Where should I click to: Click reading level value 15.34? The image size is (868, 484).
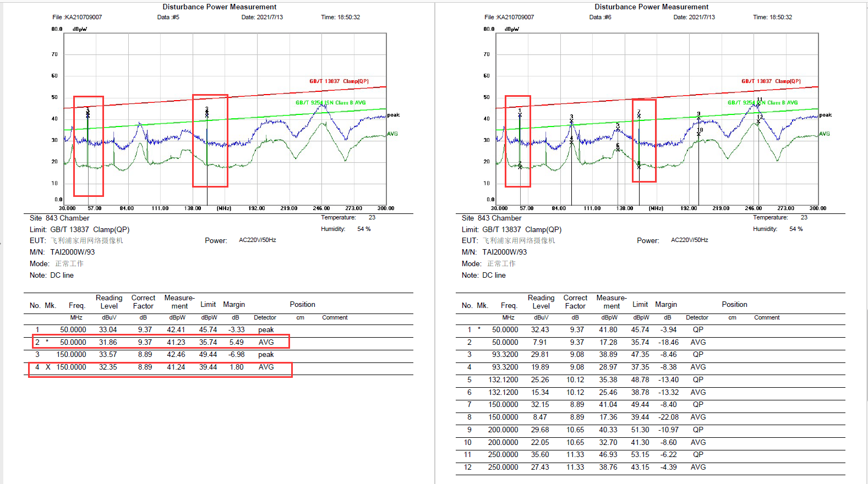(x=540, y=392)
